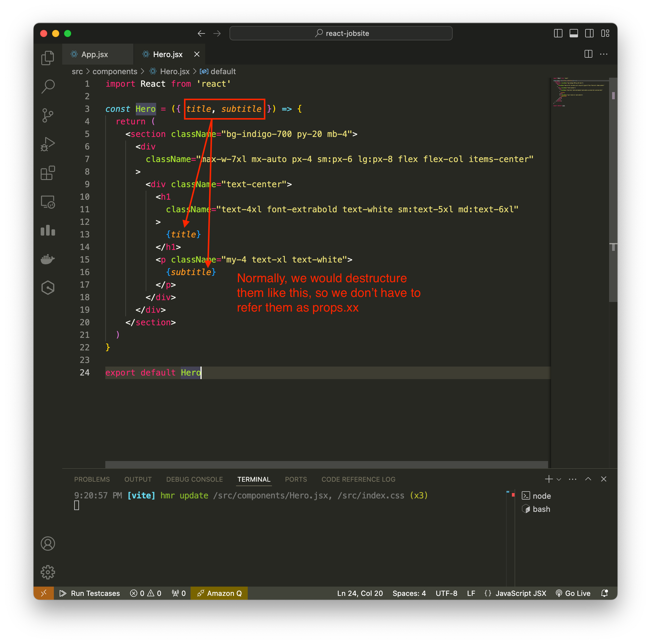
Task: Click the react-jobsite command center search
Action: (341, 33)
